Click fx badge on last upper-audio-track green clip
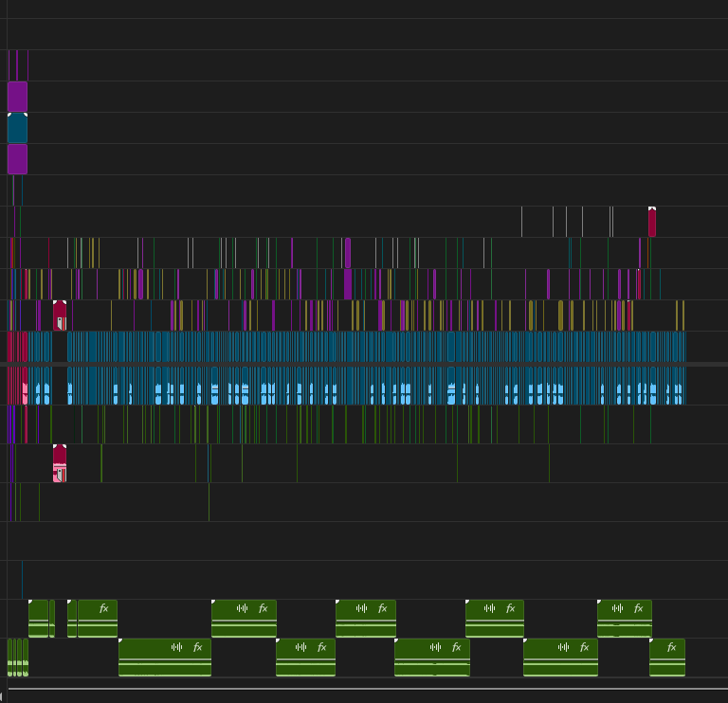728x703 pixels. [638, 608]
